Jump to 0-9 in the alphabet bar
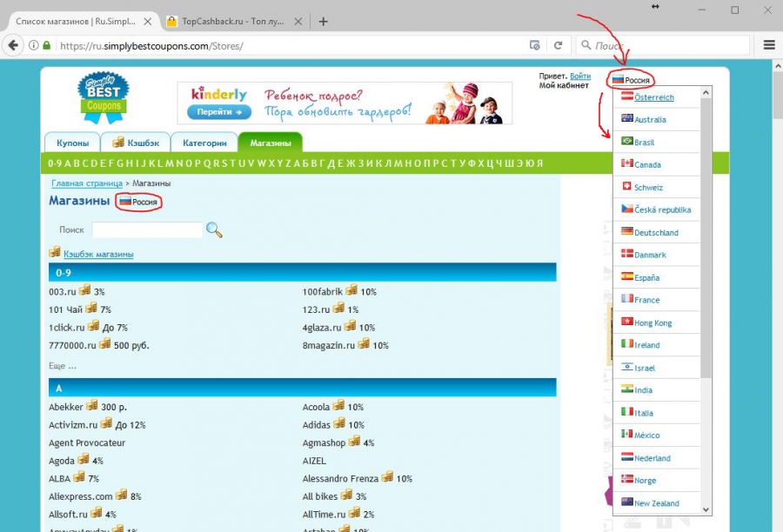The image size is (783, 532). point(55,163)
